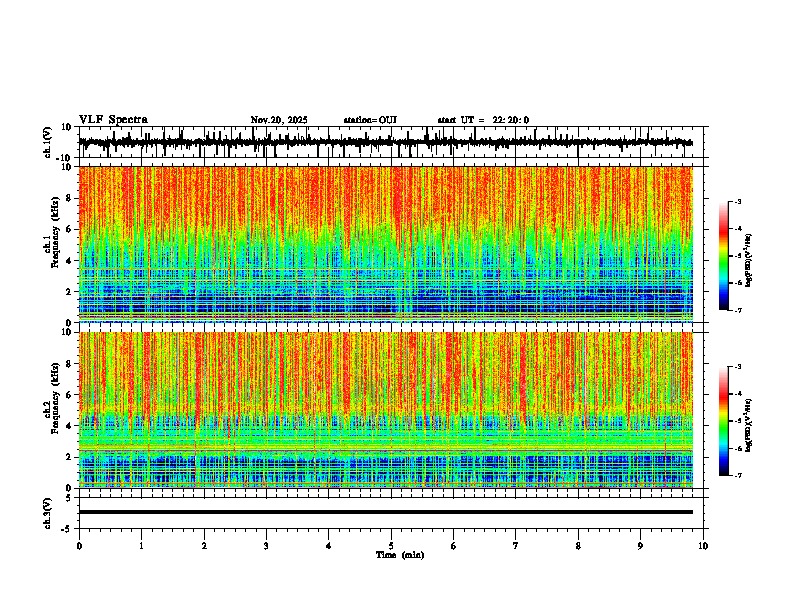The width and height of the screenshot is (792, 612).
Task: Click the time axis tick label '3'
Action: coord(266,546)
